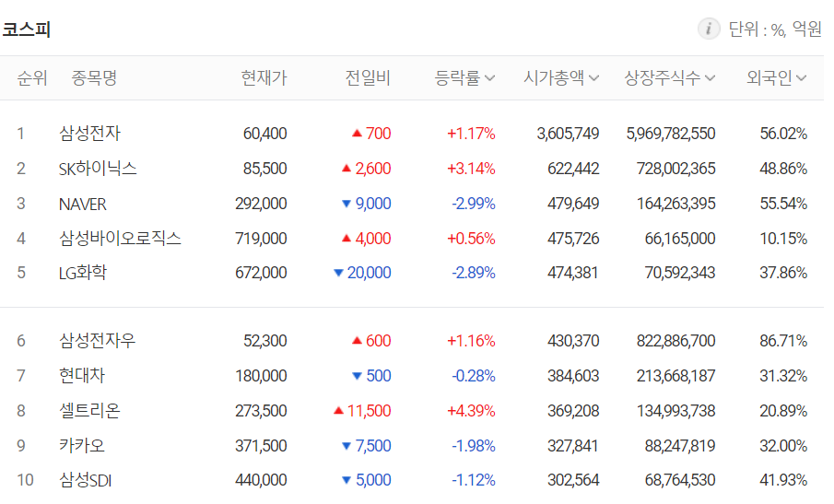
Task: Select 카카오 price 371,500
Action: coord(261,446)
